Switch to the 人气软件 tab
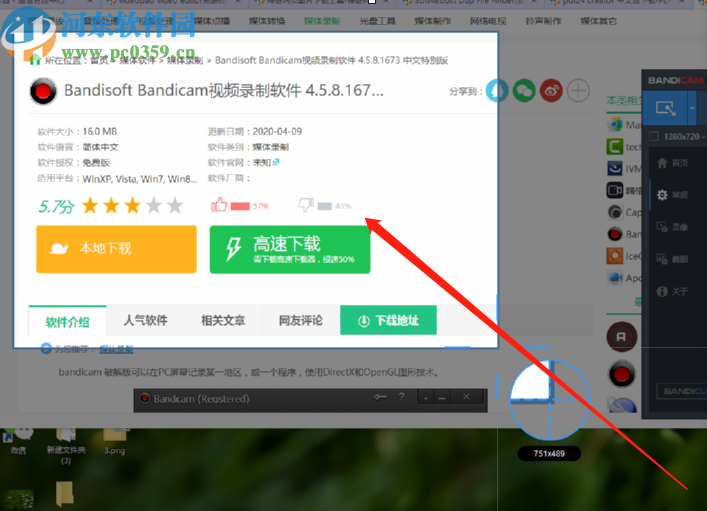The height and width of the screenshot is (511, 707). click(x=145, y=321)
